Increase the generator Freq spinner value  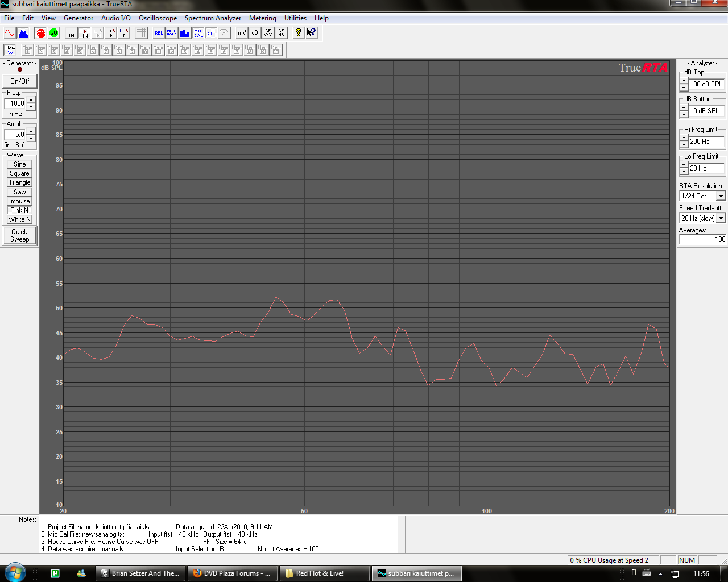pos(31,100)
